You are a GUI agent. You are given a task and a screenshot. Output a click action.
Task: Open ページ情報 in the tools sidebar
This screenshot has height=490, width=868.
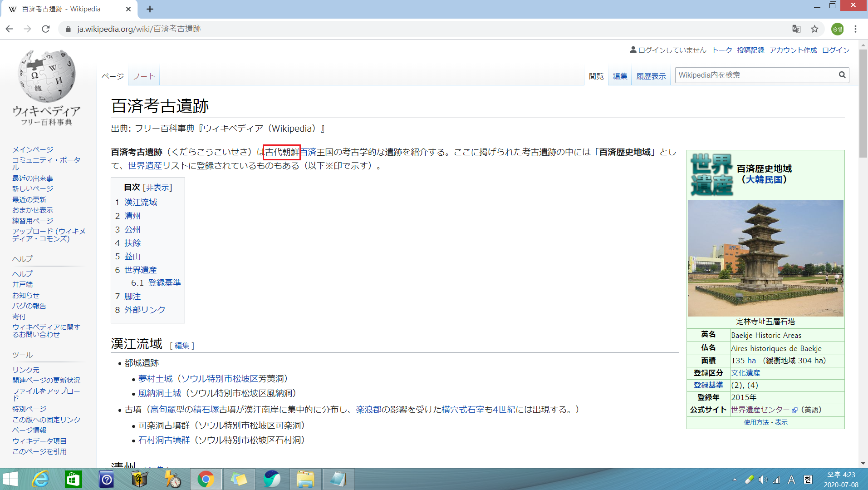[29, 430]
